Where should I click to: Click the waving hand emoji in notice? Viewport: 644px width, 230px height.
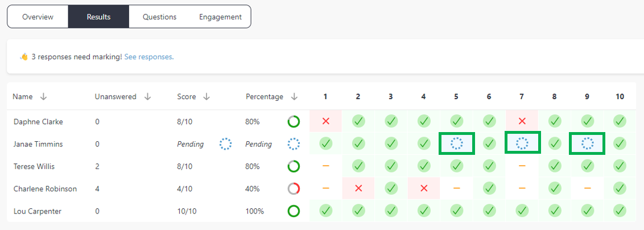[x=24, y=57]
